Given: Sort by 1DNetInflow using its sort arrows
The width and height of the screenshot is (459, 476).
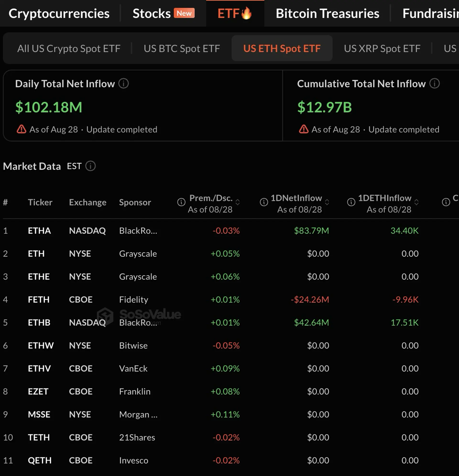Looking at the screenshot, I should pyautogui.click(x=327, y=202).
